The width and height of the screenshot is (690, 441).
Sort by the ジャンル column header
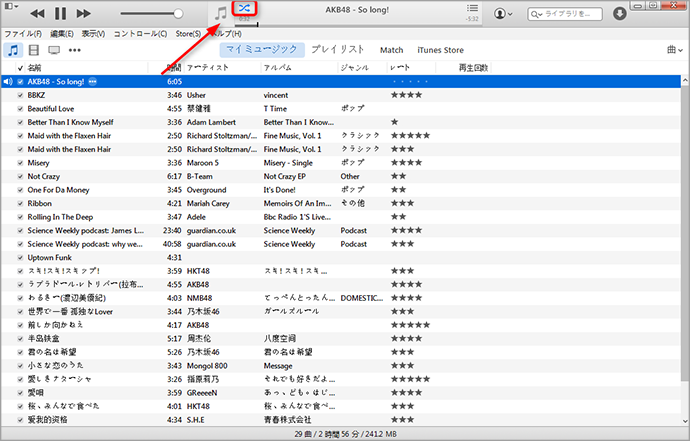pyautogui.click(x=355, y=68)
